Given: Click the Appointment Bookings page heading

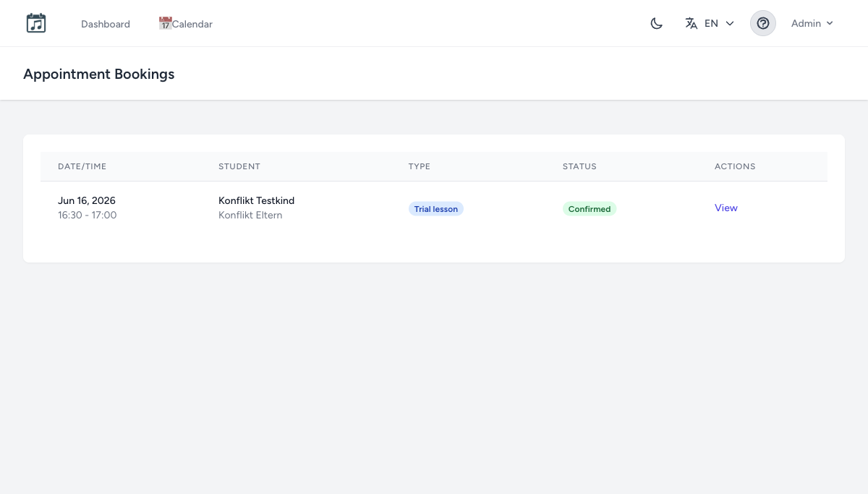Looking at the screenshot, I should (99, 74).
